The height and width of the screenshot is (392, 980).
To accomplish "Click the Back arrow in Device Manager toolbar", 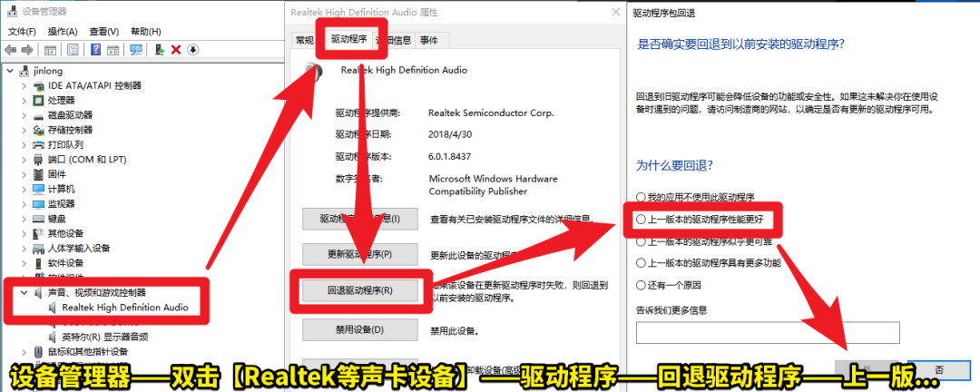I will pyautogui.click(x=10, y=49).
